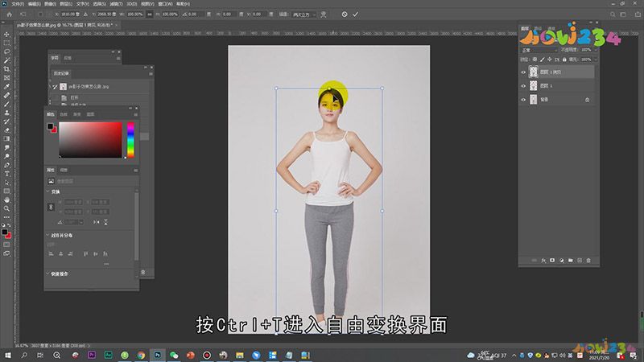The height and width of the screenshot is (362, 644).
Task: Add a layer style (fx)
Action: pos(543,261)
